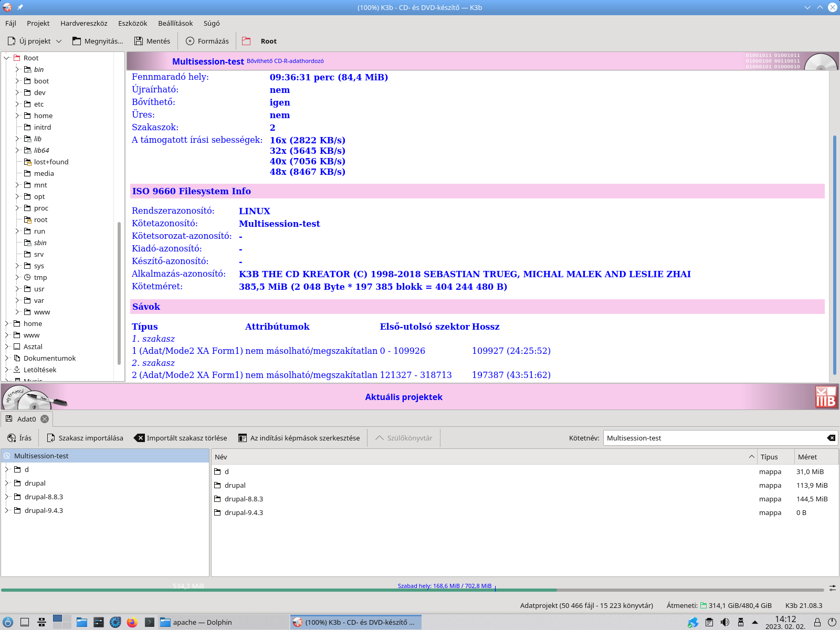This screenshot has width=840, height=630.
Task: Open the KDE application launcher
Action: pyautogui.click(x=8, y=622)
